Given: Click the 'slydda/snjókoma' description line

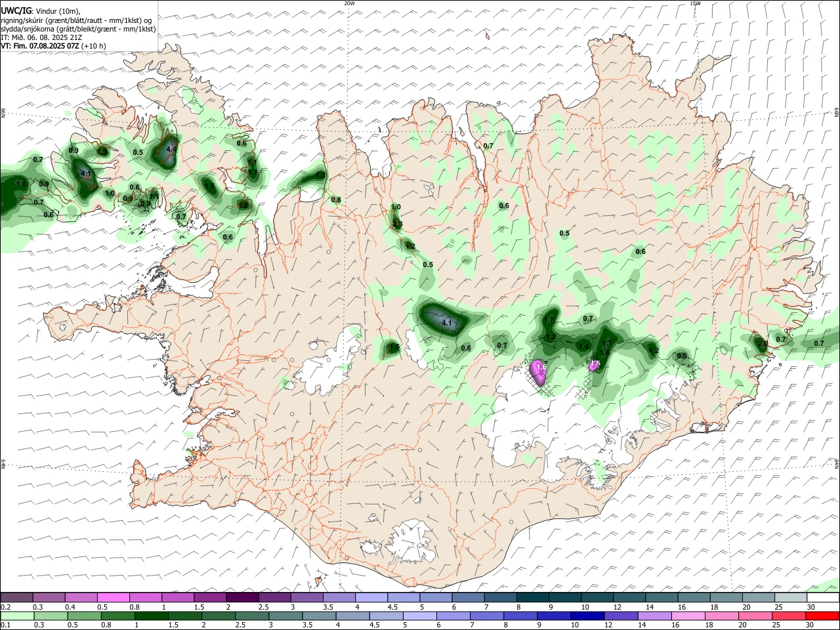Looking at the screenshot, I should [x=78, y=29].
